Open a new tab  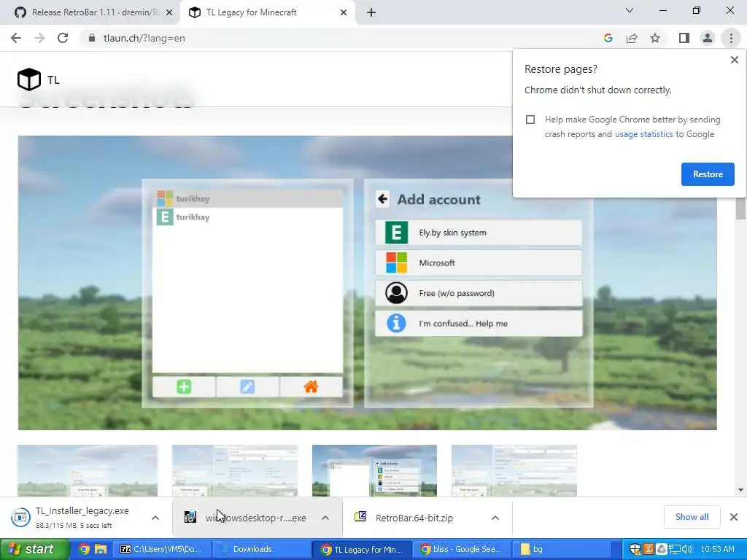tap(371, 12)
